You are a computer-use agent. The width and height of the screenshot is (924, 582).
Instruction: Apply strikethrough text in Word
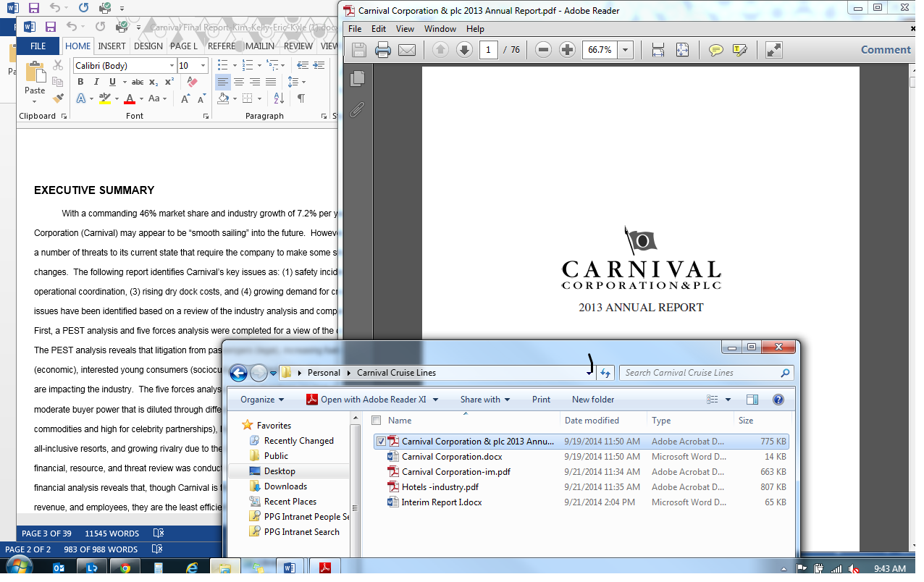tap(138, 82)
